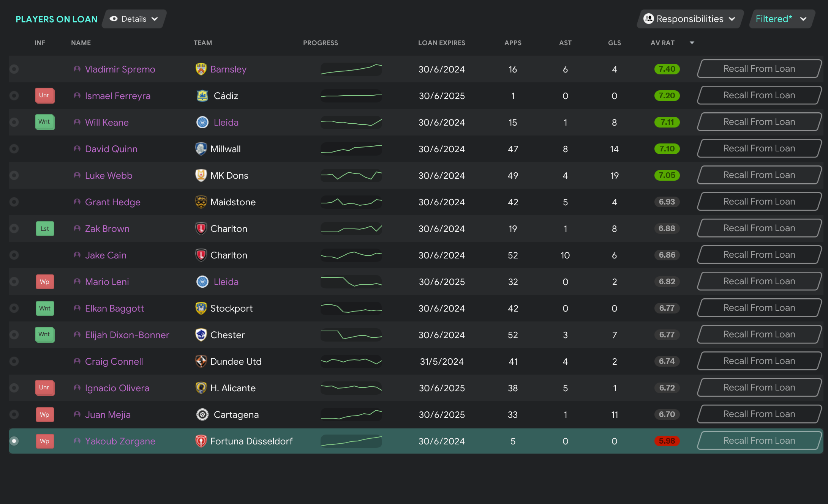This screenshot has height=504, width=828.
Task: Open Will Keane's player profile link
Action: pos(107,122)
